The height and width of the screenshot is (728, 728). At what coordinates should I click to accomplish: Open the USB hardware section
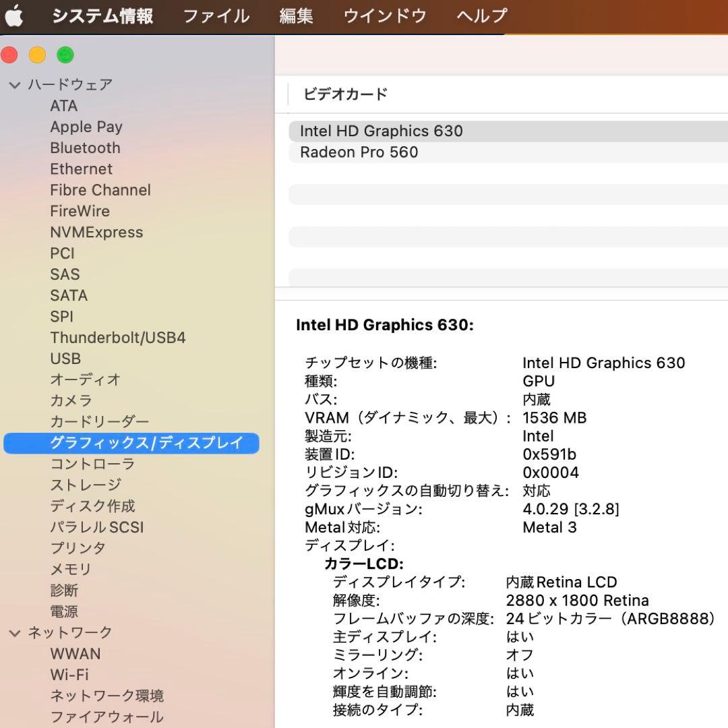pyautogui.click(x=65, y=359)
